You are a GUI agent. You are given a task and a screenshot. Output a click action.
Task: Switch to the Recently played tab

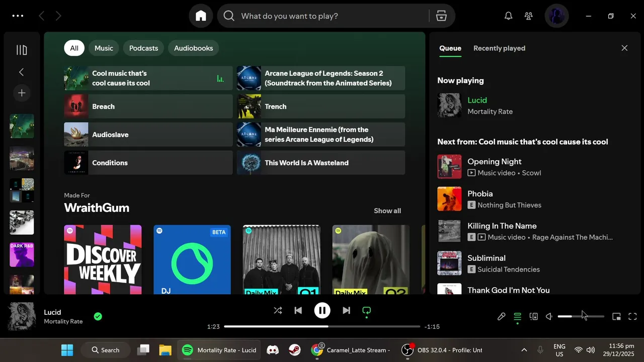[499, 48]
